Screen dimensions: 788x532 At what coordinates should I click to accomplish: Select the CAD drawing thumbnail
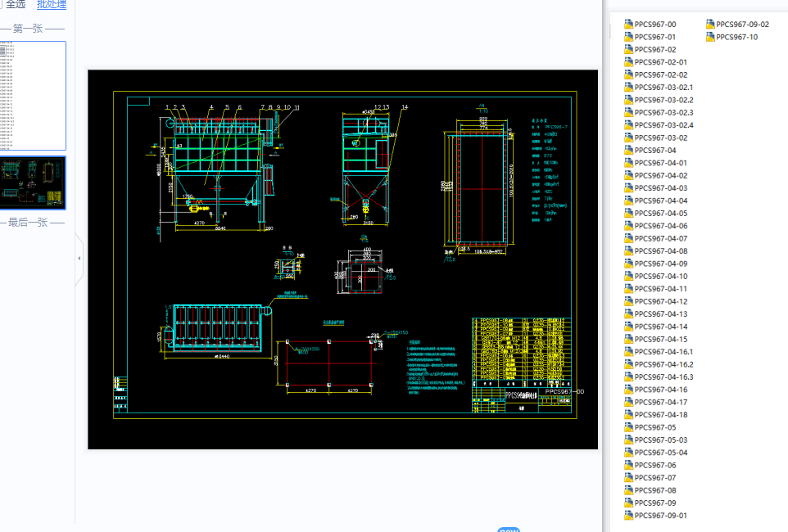point(33,183)
